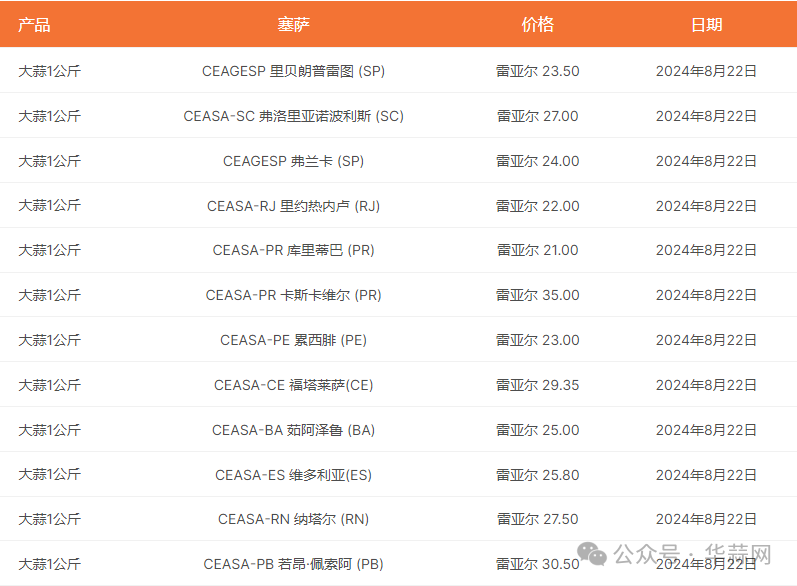The height and width of the screenshot is (586, 797).
Task: Select the CEASA-SC 弗洛里亚诺波利斯 (SC) cell
Action: click(x=293, y=116)
